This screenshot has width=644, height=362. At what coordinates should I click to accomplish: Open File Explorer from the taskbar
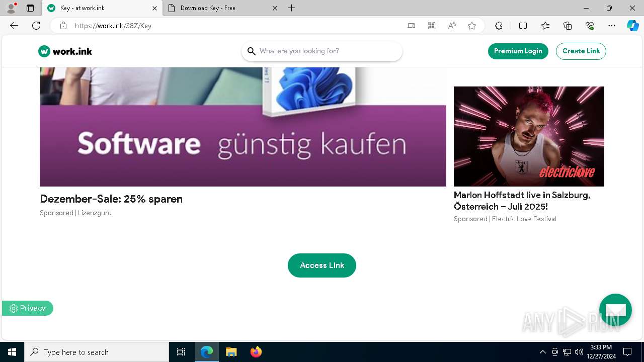point(231,352)
